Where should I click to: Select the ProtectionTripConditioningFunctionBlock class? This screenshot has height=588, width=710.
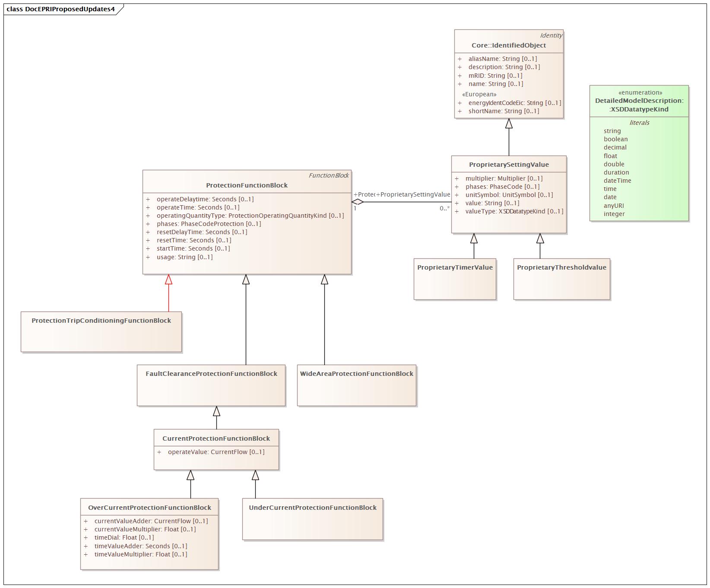pos(101,321)
